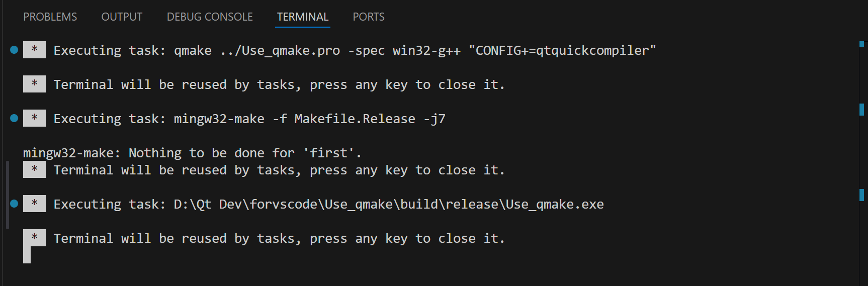Open the OUTPUT tab
This screenshot has height=286, width=868.
click(122, 17)
